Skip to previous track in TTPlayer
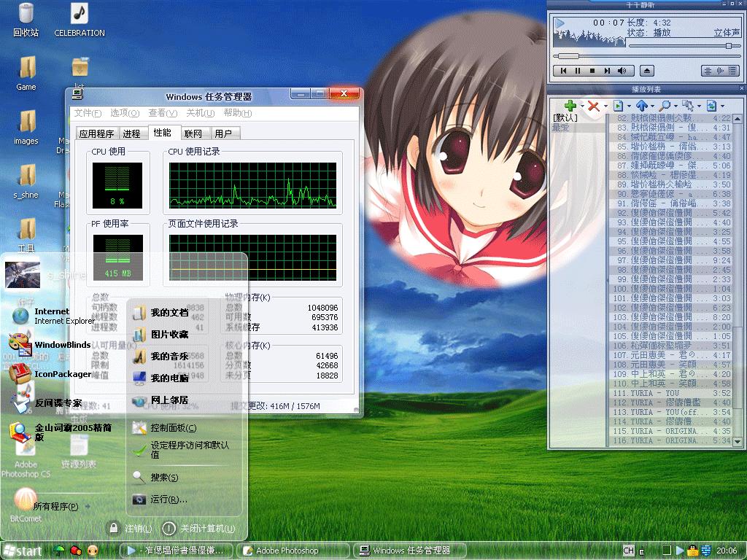Screen dimensions: 747x560 pyautogui.click(x=564, y=71)
